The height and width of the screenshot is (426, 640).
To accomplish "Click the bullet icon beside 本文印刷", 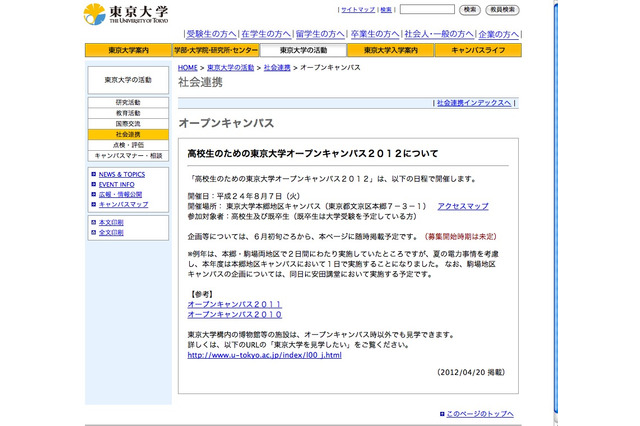I will (x=93, y=222).
